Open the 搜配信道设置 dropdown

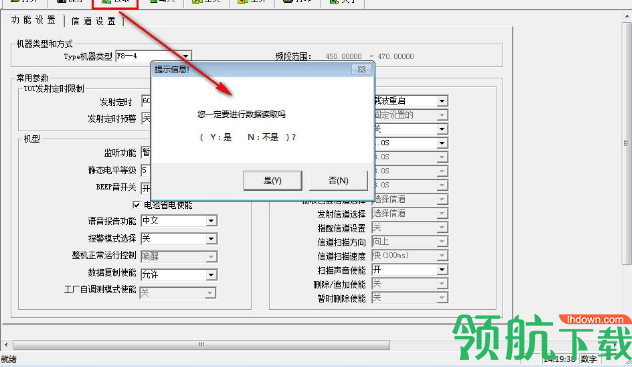[x=442, y=228]
